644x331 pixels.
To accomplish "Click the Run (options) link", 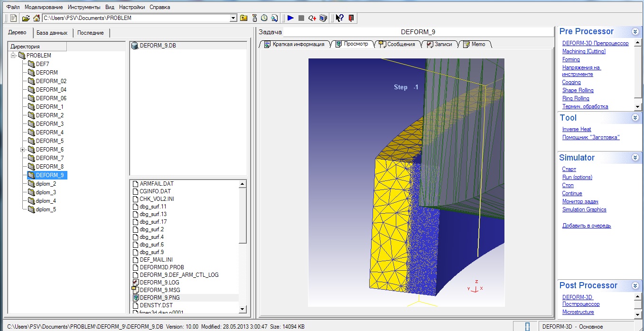I will [x=577, y=177].
